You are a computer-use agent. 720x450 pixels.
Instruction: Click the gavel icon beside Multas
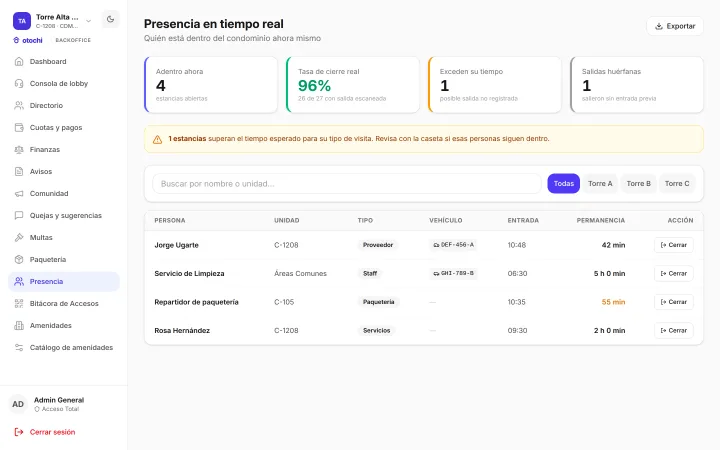tap(19, 237)
